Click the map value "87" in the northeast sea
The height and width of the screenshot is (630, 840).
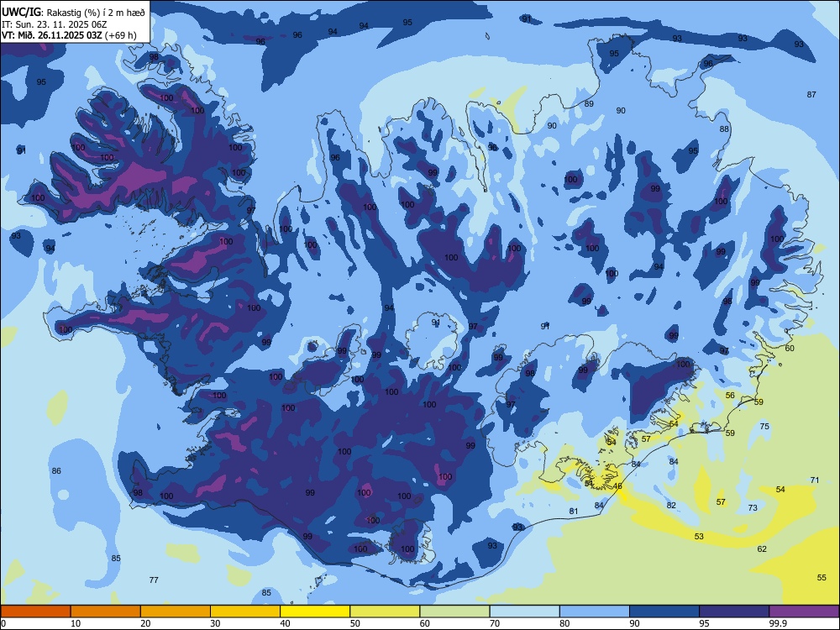click(811, 94)
